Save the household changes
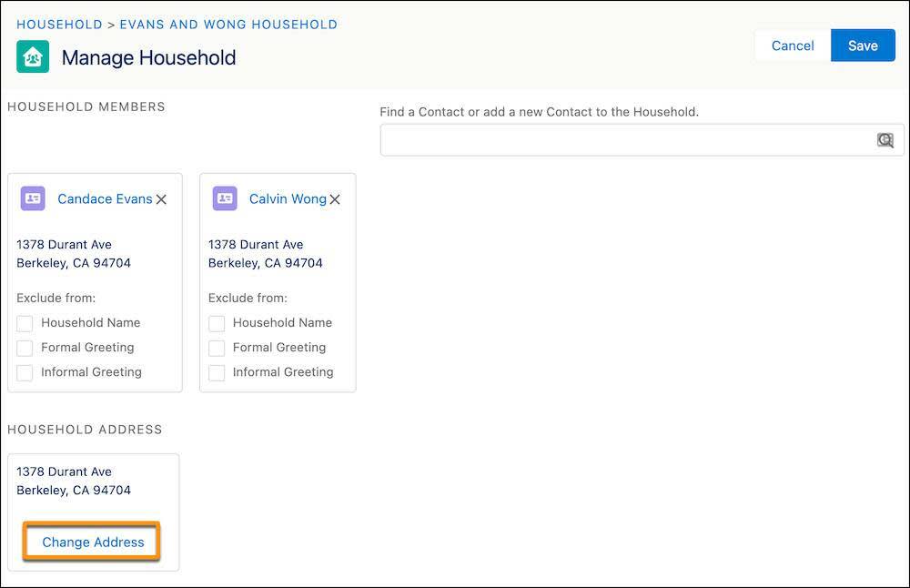Screen dimensions: 910x588 [x=863, y=46]
